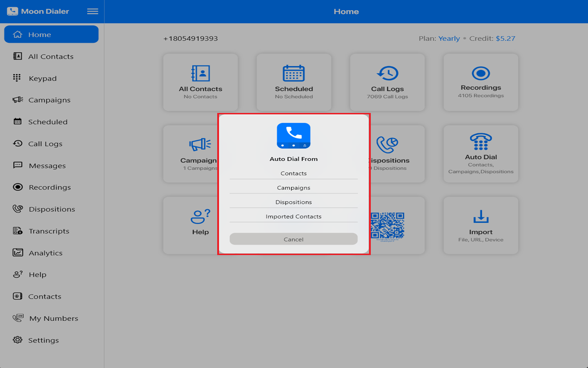Click the Recordings circle icon tile

point(481,82)
